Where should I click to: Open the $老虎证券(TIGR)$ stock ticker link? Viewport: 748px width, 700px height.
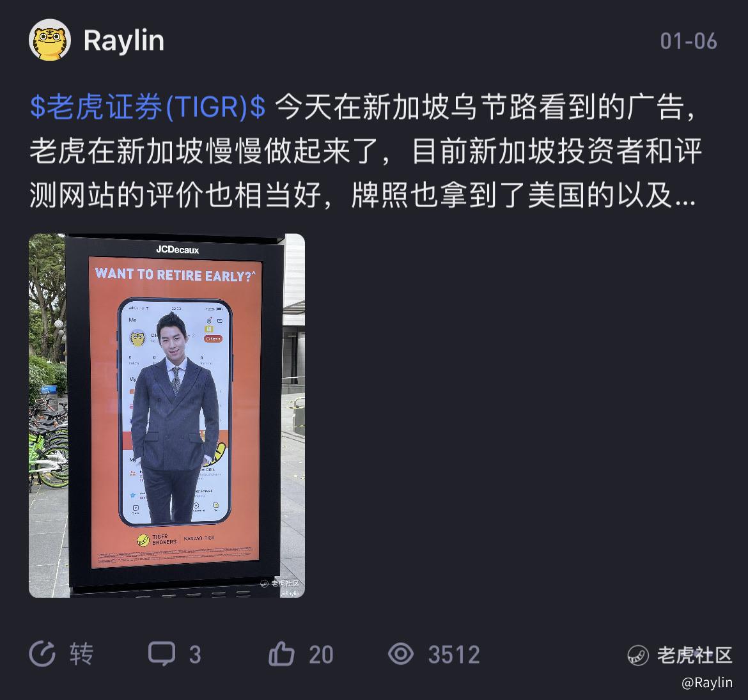(148, 106)
